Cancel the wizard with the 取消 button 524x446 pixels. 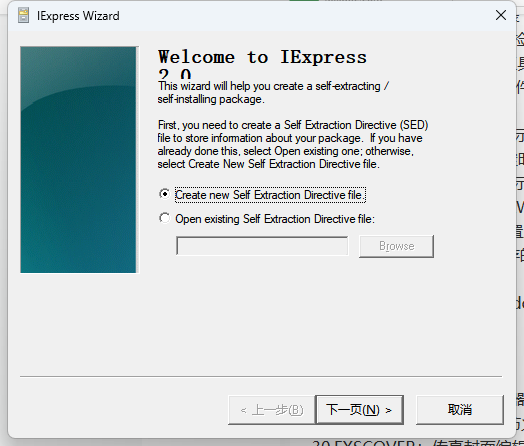(460, 410)
